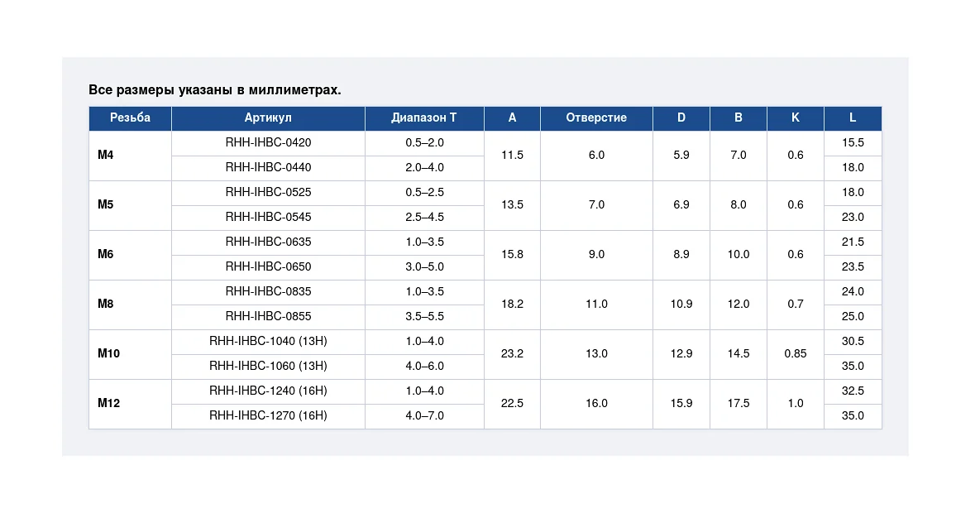Click the RHH-IHBC-0855 article cell

tap(268, 317)
